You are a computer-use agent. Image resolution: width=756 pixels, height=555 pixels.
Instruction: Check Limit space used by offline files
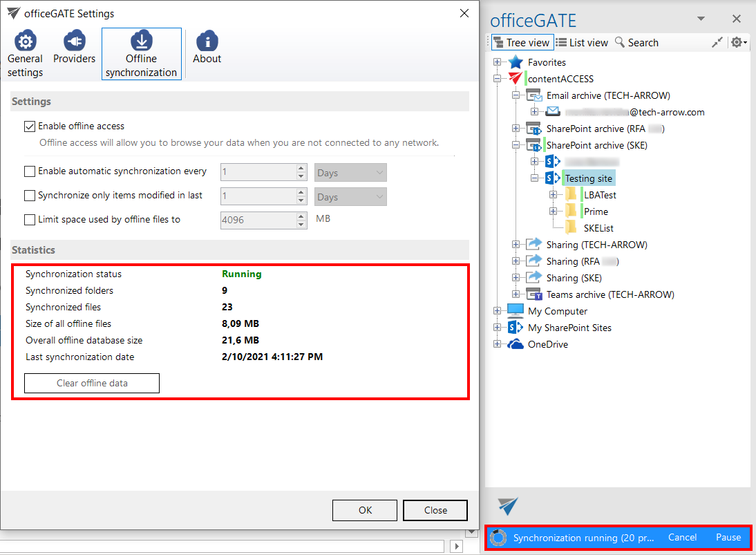click(x=30, y=220)
